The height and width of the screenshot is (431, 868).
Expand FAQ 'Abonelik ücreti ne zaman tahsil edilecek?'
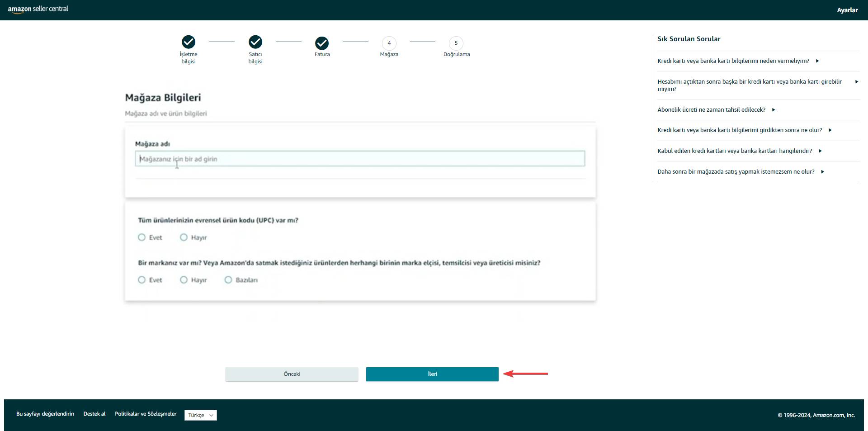(x=716, y=110)
